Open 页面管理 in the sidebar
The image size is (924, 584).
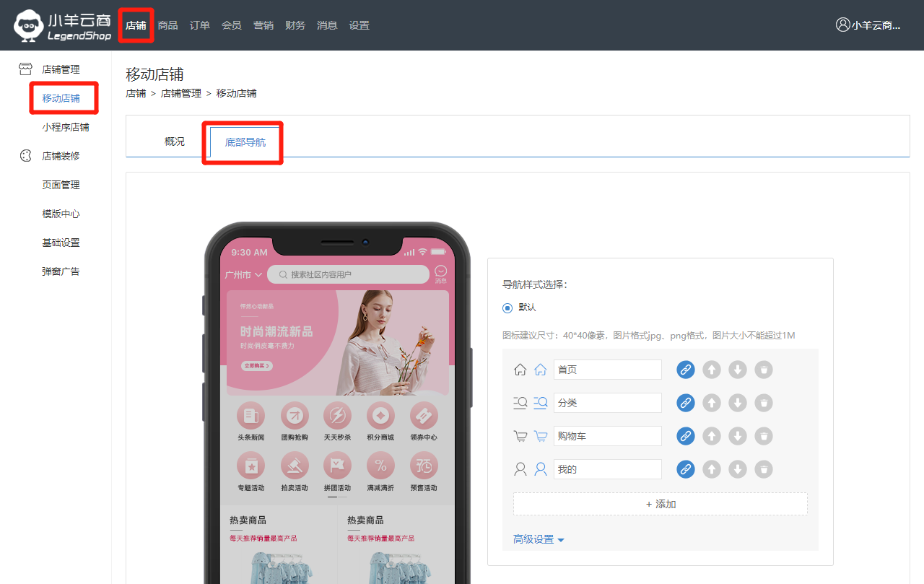[x=61, y=185]
